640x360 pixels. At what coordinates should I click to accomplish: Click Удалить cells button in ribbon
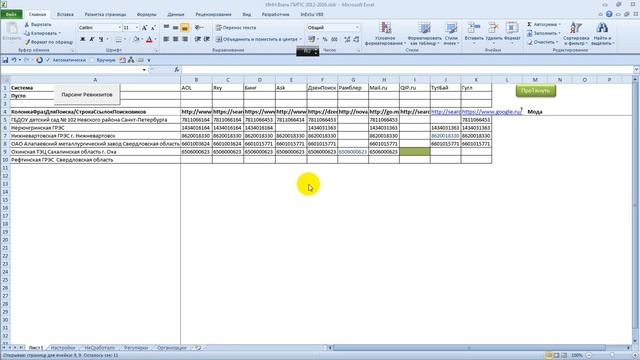493,33
